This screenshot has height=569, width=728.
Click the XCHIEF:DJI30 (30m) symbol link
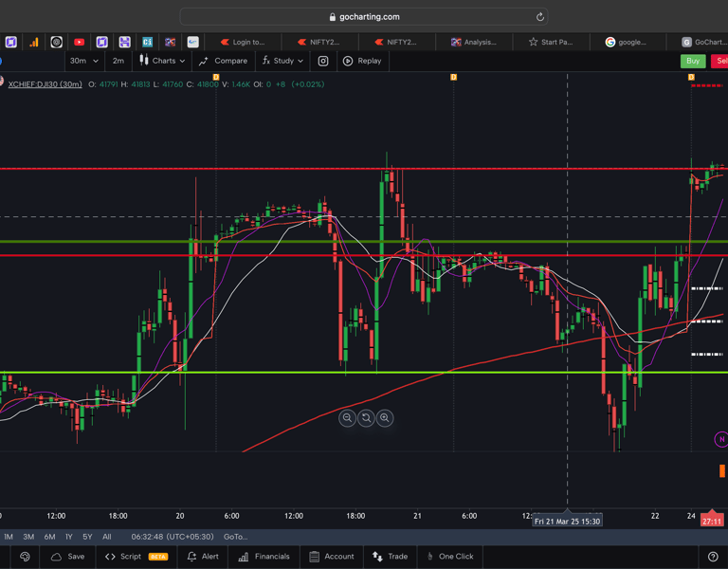pyautogui.click(x=45, y=84)
